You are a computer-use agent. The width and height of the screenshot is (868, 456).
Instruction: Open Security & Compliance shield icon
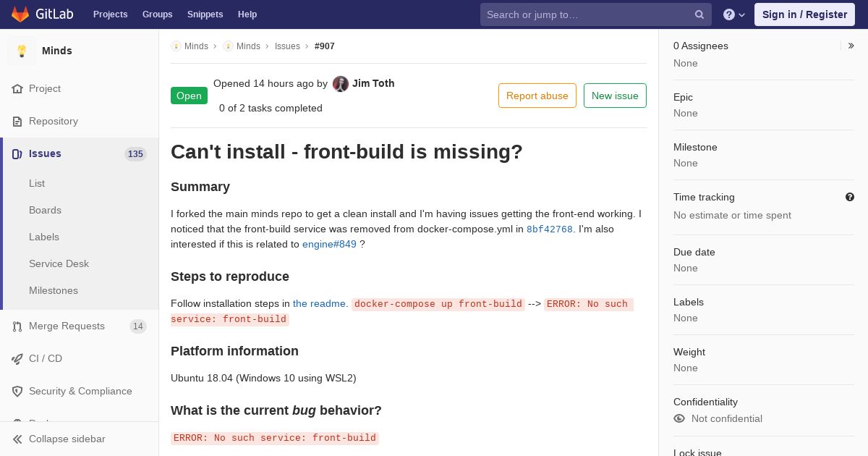point(17,391)
